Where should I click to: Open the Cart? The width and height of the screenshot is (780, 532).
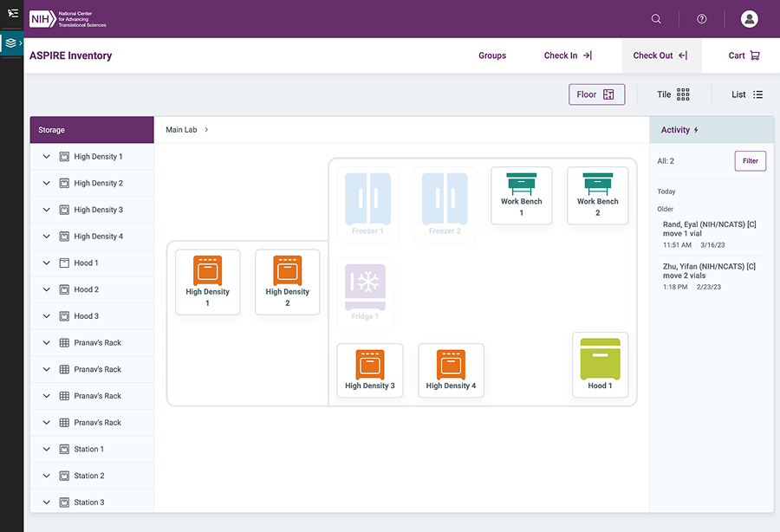click(x=744, y=55)
